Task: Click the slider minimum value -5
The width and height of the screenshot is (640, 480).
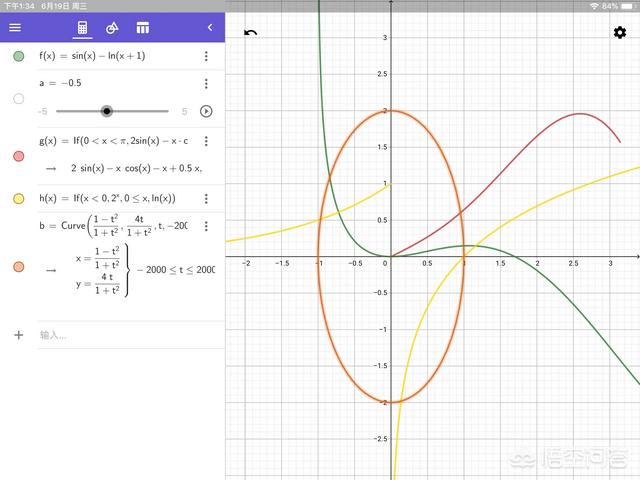Action: [42, 111]
